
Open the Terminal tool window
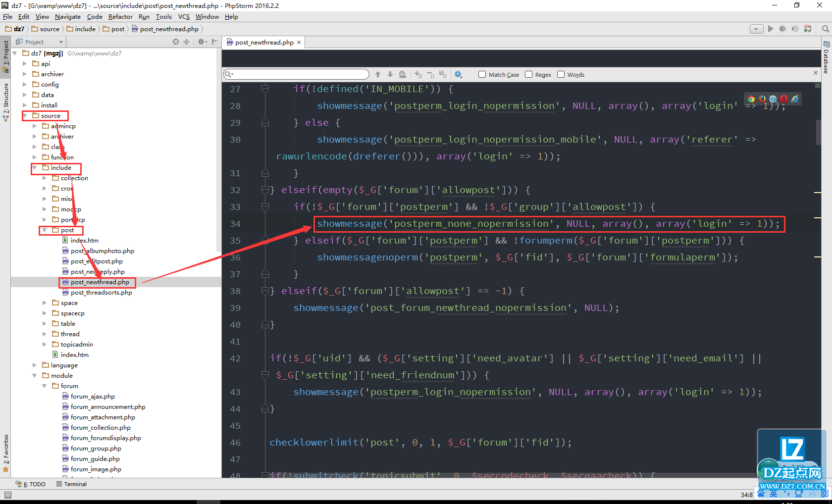point(72,484)
